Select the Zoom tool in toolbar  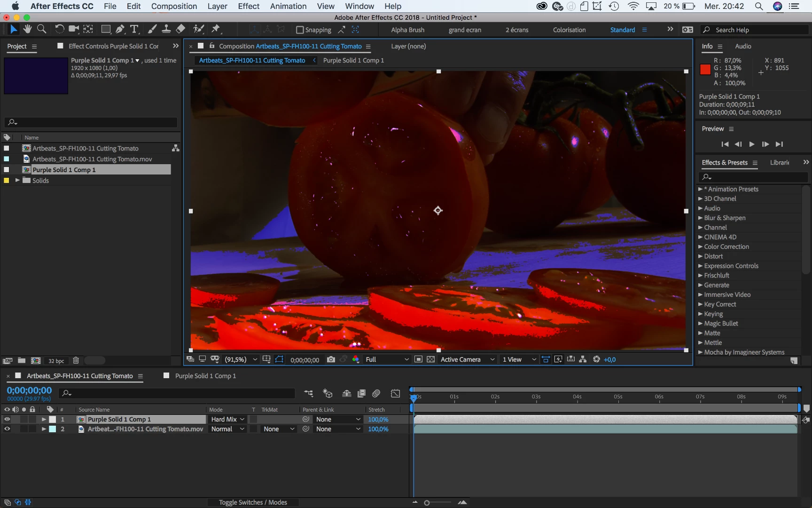coord(41,29)
